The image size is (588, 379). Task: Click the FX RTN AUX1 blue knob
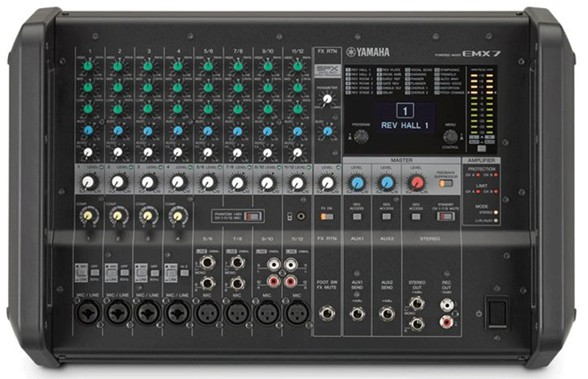point(327,131)
